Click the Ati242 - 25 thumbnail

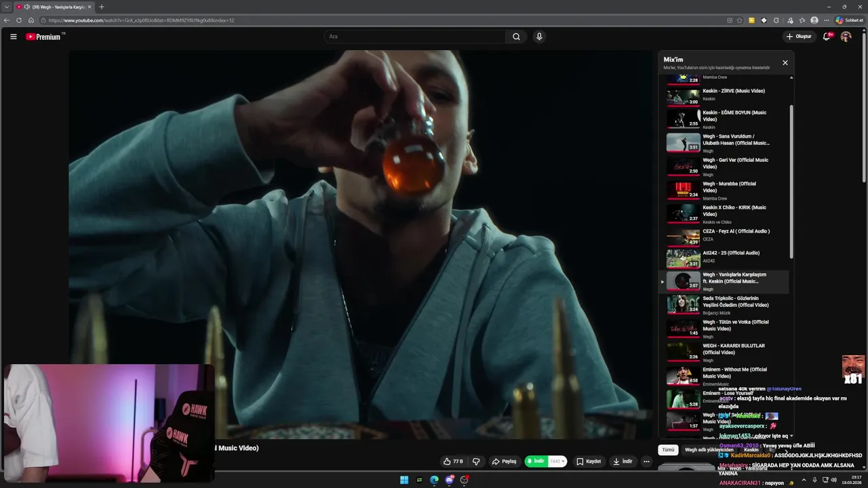click(x=683, y=259)
